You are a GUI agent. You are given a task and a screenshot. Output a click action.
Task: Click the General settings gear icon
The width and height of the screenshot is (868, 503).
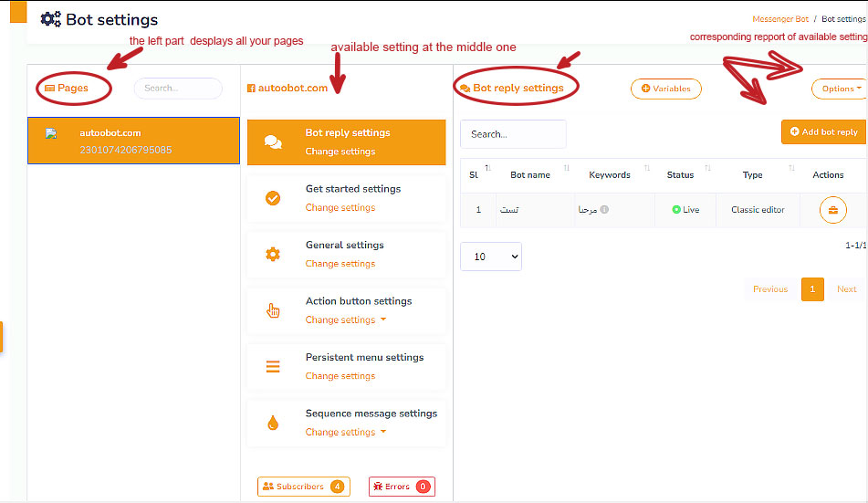pos(272,254)
